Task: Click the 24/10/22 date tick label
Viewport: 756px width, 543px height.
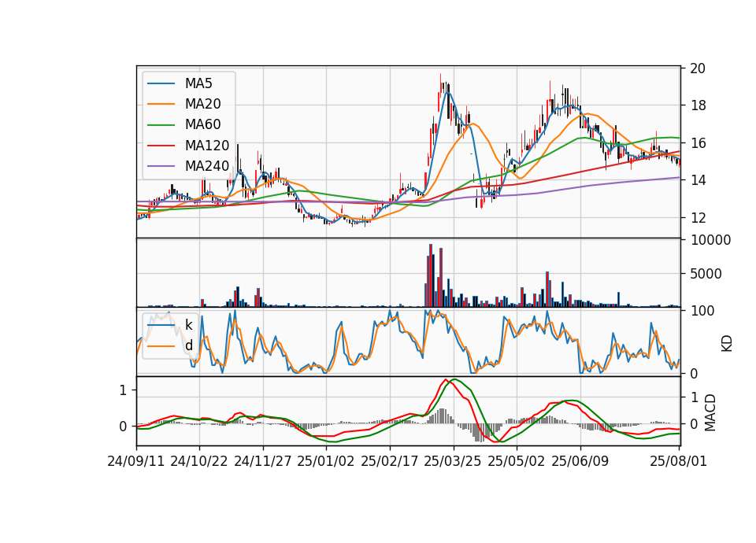Action: tap(199, 461)
